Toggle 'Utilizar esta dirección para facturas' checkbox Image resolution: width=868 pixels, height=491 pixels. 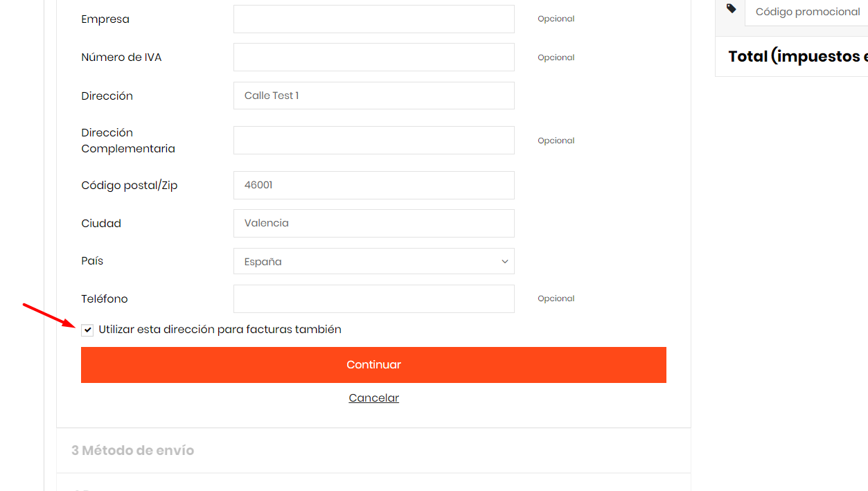[x=87, y=330]
